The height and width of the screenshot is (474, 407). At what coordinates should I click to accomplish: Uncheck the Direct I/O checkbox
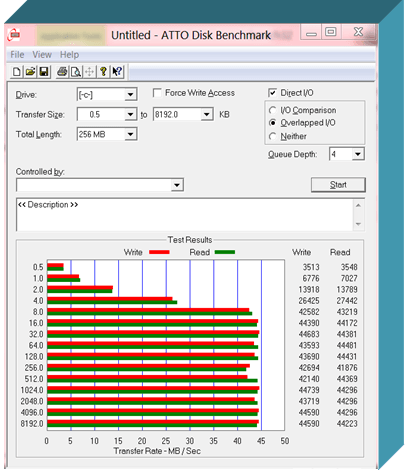click(x=272, y=93)
